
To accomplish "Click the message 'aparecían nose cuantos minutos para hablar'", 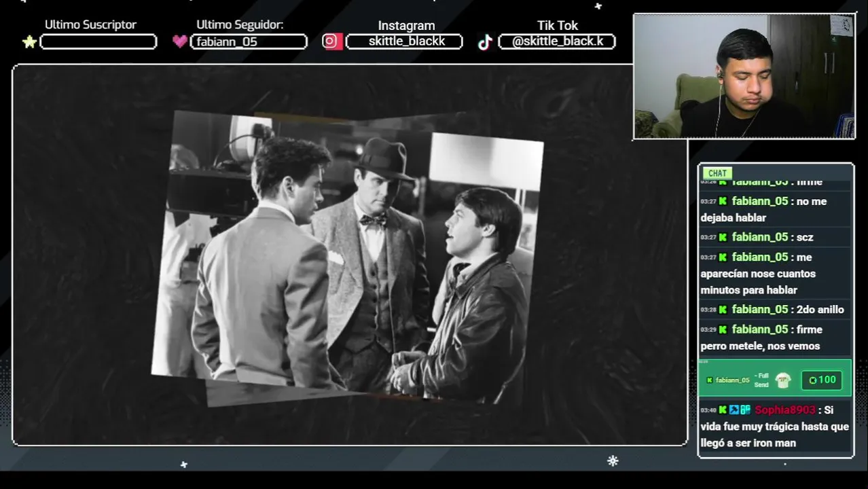I will pyautogui.click(x=758, y=282).
